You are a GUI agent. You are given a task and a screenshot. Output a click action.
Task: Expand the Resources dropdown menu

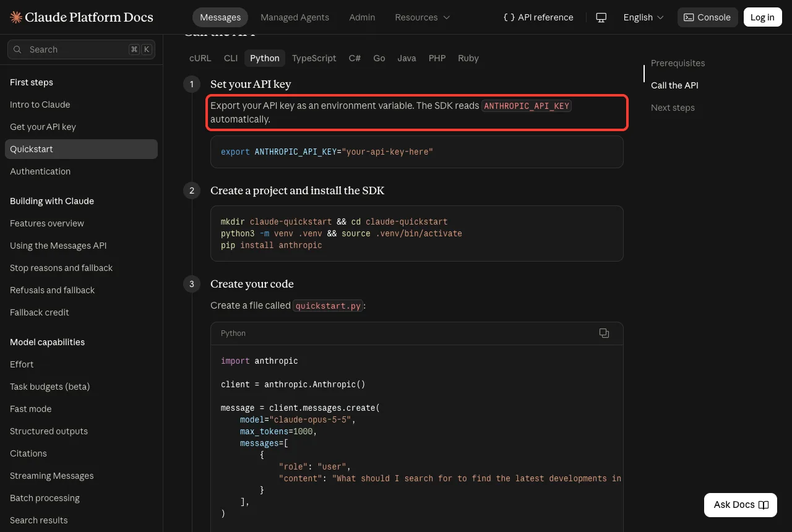coord(423,17)
